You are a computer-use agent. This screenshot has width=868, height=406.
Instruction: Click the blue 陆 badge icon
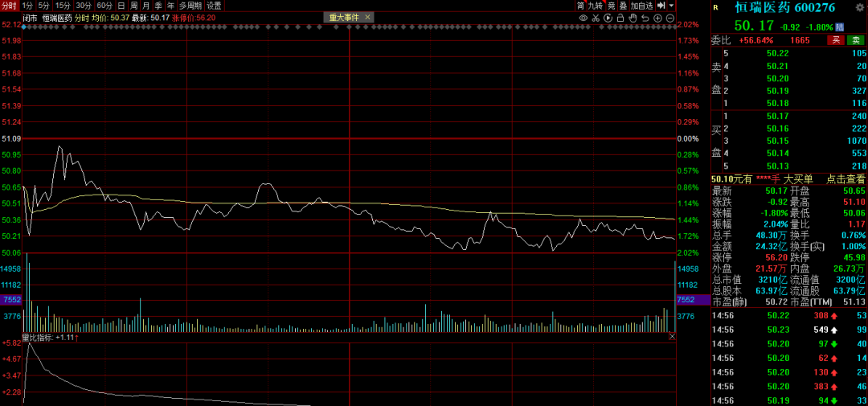coord(840,26)
